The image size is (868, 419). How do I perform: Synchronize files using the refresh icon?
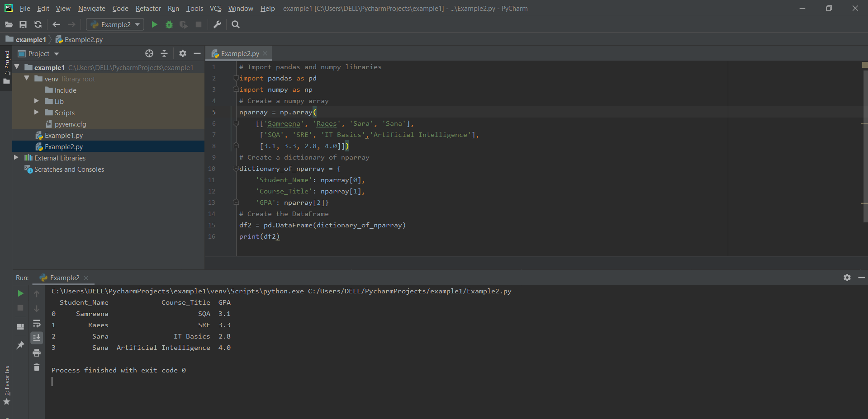click(38, 24)
